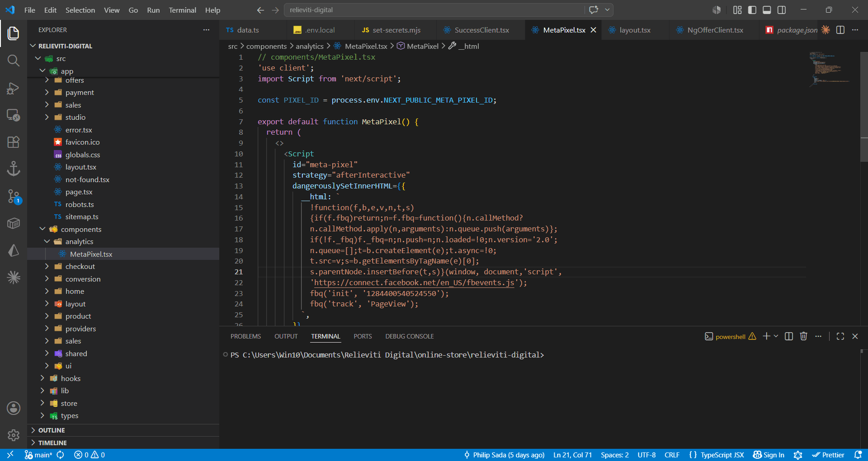This screenshot has width=868, height=461.
Task: Open the launch profile dropdown next to new terminal
Action: tap(776, 336)
